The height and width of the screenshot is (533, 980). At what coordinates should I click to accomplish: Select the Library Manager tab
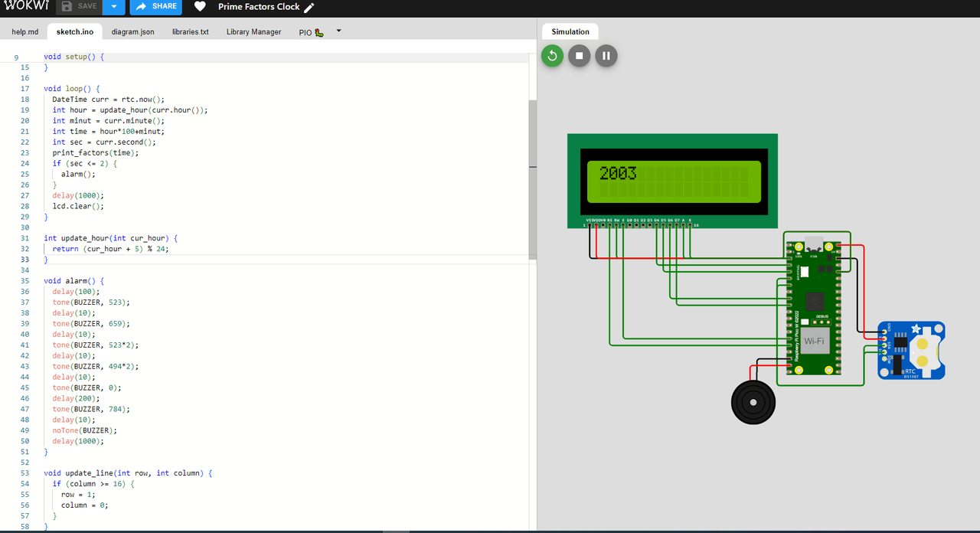point(253,32)
